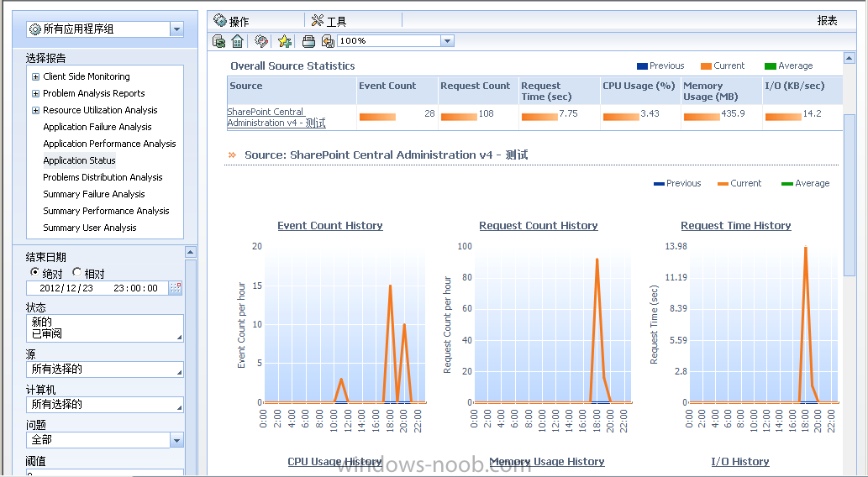This screenshot has height=477, width=868.
Task: Click the Request Time value 7.75
Action: [x=568, y=113]
